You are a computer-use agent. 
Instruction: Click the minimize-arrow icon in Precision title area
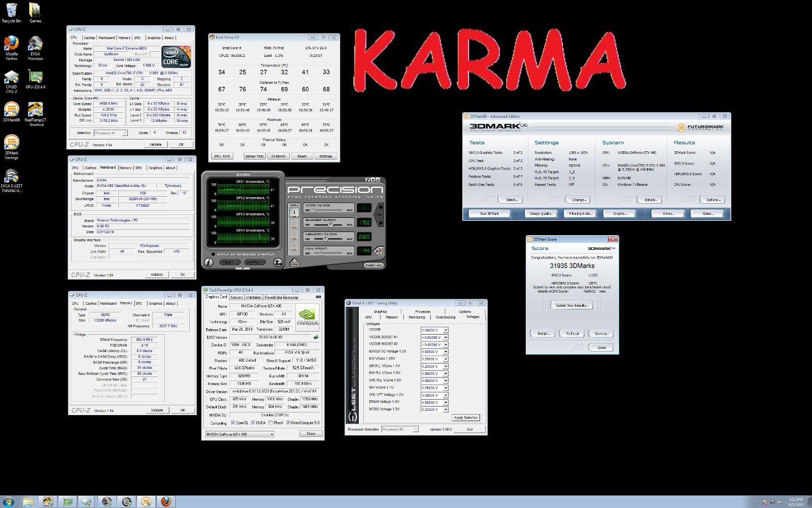pos(373,179)
